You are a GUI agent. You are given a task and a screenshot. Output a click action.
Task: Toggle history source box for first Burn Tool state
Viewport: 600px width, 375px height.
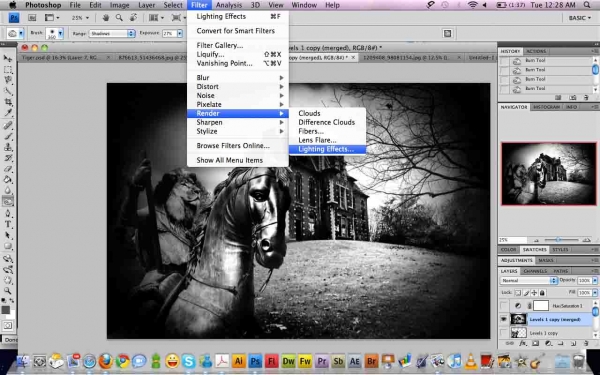(x=504, y=61)
